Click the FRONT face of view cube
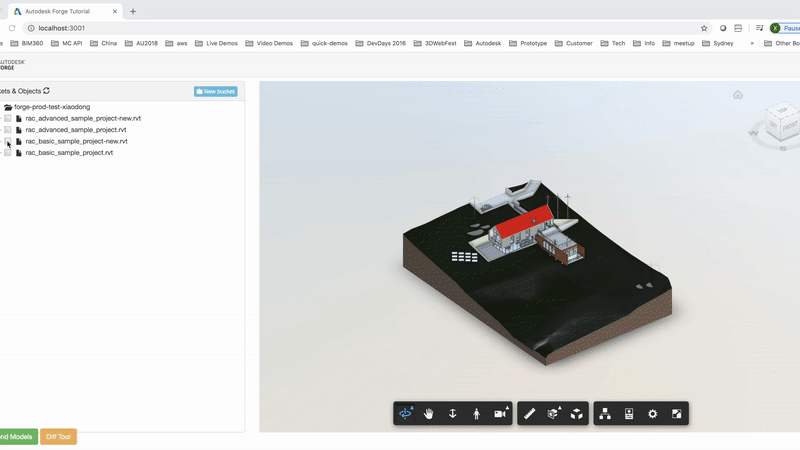 pos(789,126)
